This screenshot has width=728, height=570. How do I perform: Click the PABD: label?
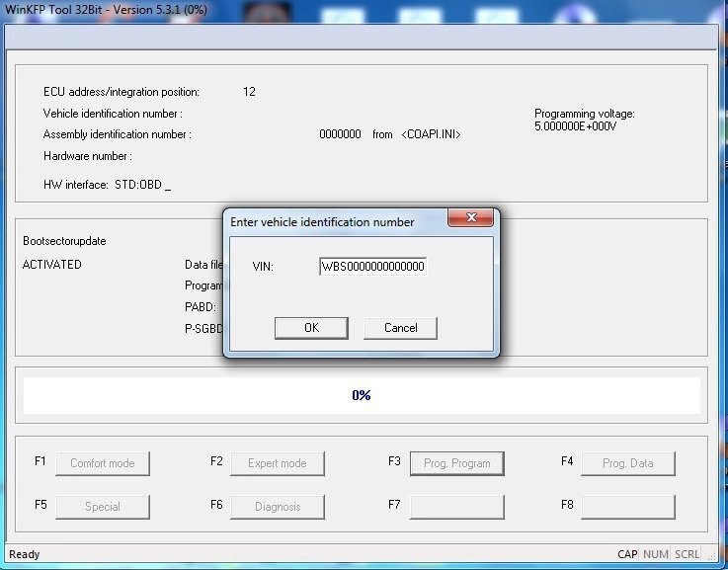click(x=201, y=307)
